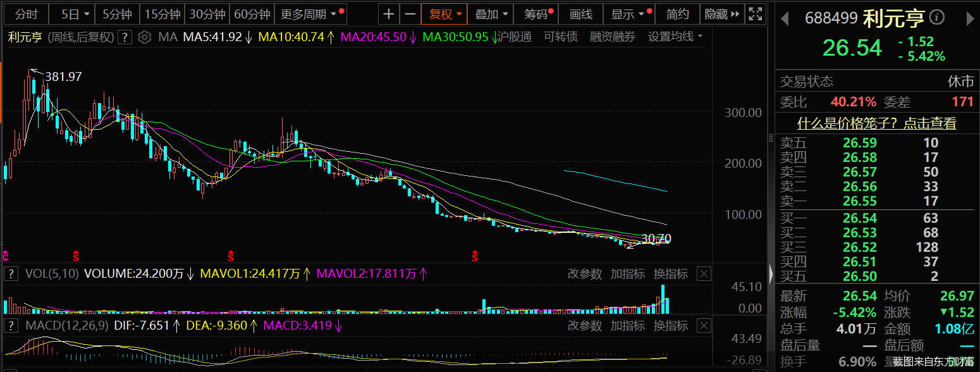Click 换指标 in VOL panel
980x372 pixels.
pos(670,274)
